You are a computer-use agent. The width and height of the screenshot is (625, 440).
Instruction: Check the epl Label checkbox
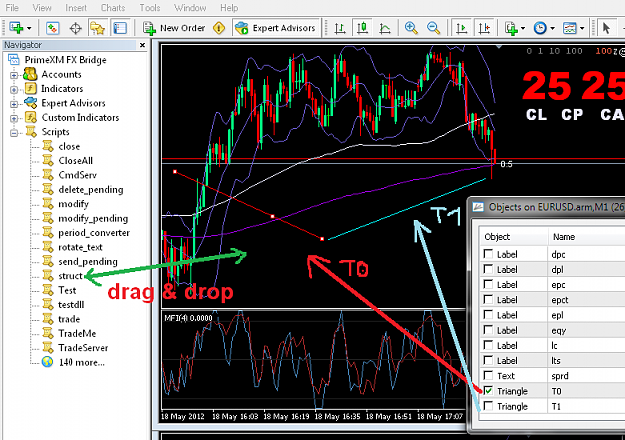tap(488, 315)
